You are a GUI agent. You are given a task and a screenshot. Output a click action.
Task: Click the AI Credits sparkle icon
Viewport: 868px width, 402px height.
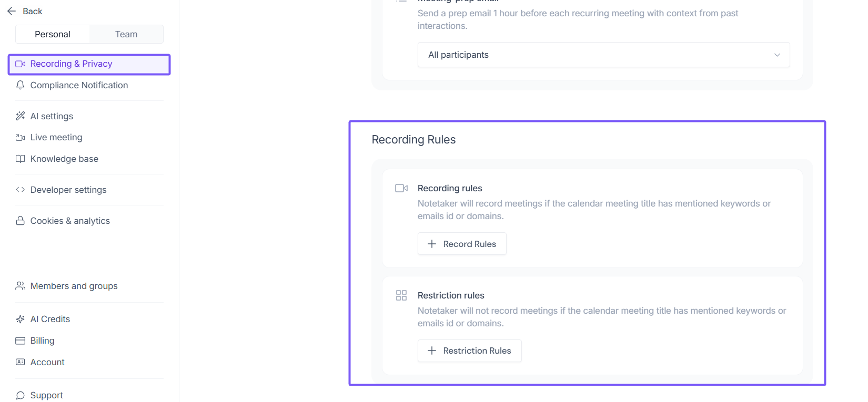[21, 319]
